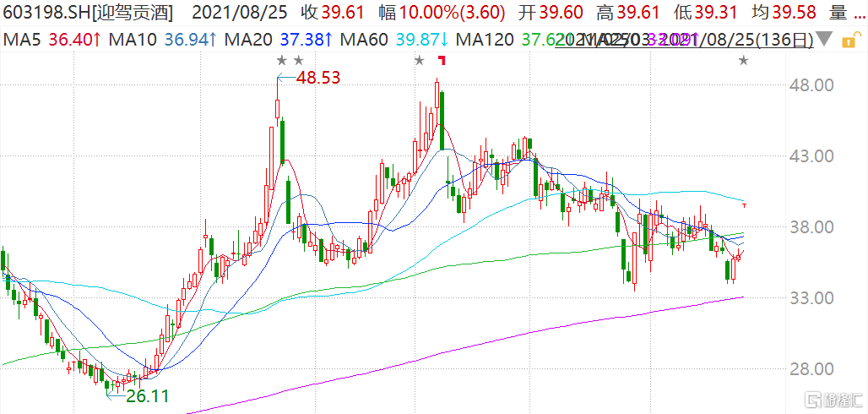Click the 26.11 low price label
The width and height of the screenshot is (868, 414).
pos(147,395)
